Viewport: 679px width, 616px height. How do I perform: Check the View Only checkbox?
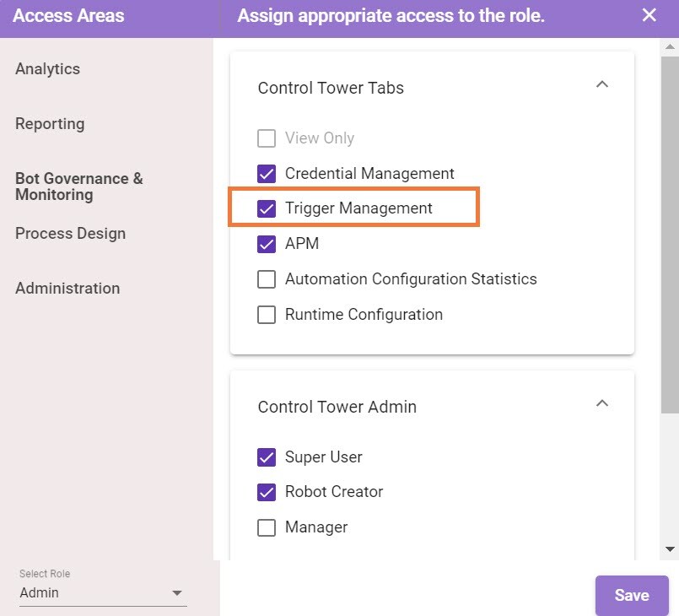pyautogui.click(x=267, y=138)
